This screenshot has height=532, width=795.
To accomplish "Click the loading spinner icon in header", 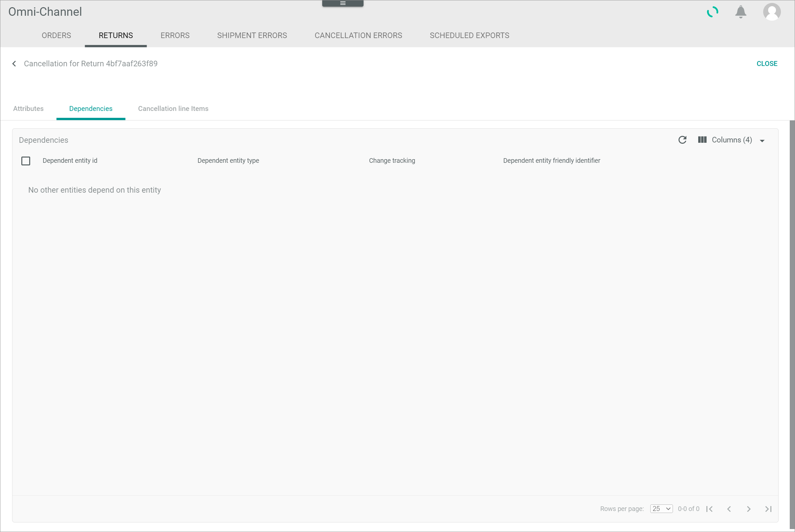I will (713, 12).
